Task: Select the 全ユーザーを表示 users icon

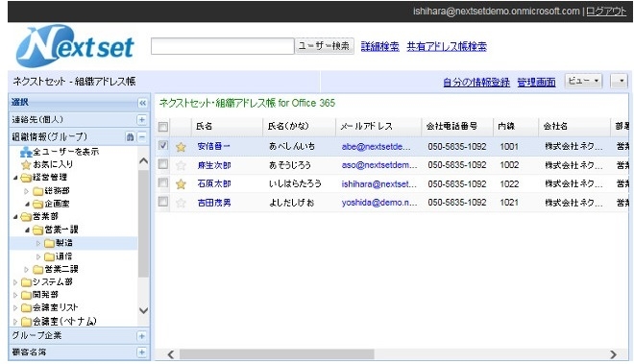Action: (26, 152)
